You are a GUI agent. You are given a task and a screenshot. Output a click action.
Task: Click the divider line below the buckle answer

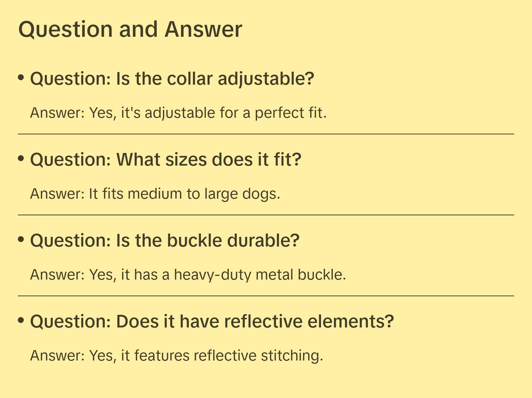point(266,296)
